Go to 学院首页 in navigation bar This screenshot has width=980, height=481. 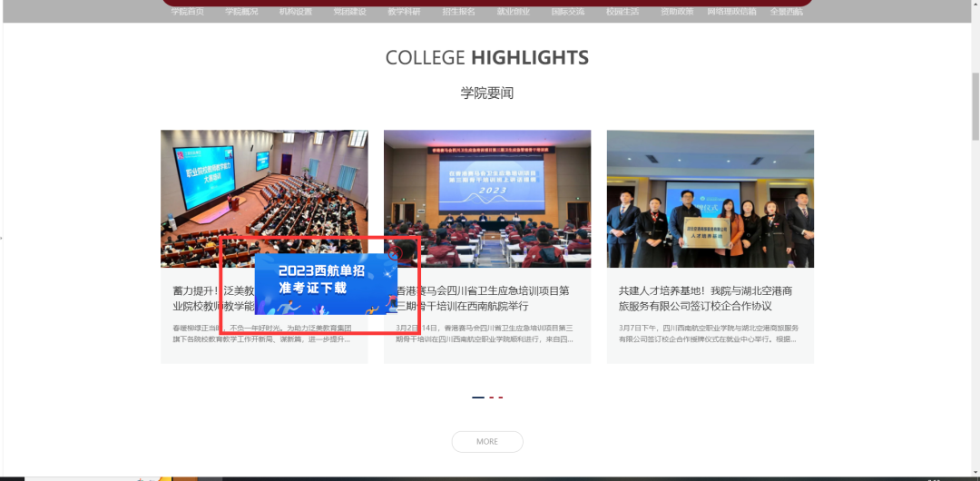(188, 12)
